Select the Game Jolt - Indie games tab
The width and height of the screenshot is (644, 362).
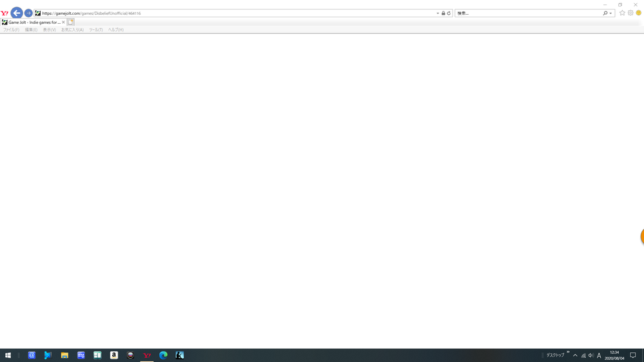tap(34, 22)
